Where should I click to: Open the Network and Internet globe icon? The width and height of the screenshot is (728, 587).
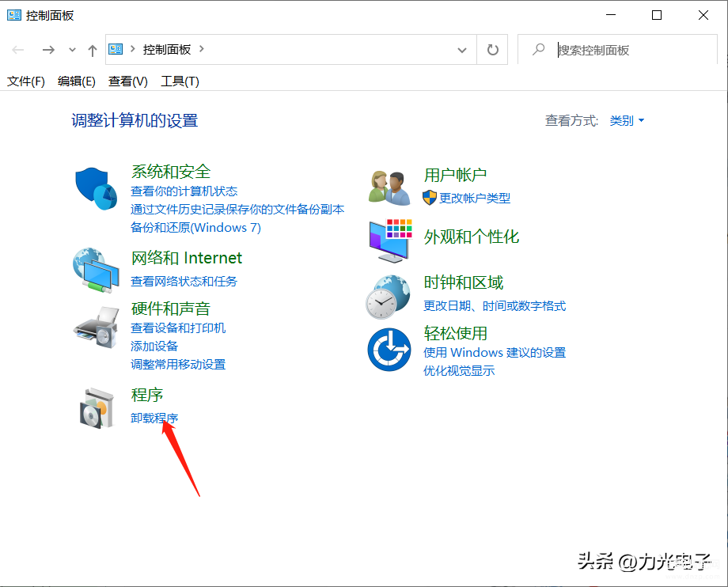(x=96, y=271)
